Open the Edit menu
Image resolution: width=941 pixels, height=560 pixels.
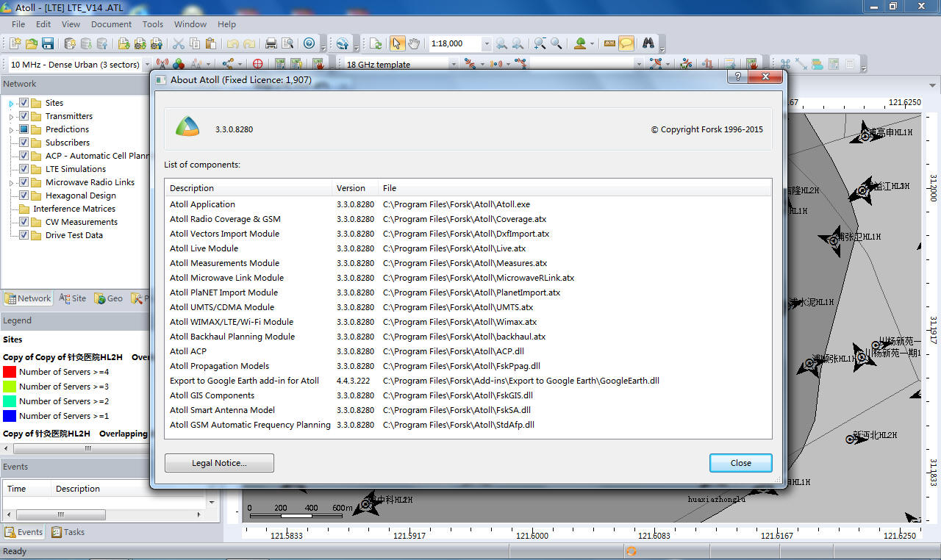coord(43,24)
